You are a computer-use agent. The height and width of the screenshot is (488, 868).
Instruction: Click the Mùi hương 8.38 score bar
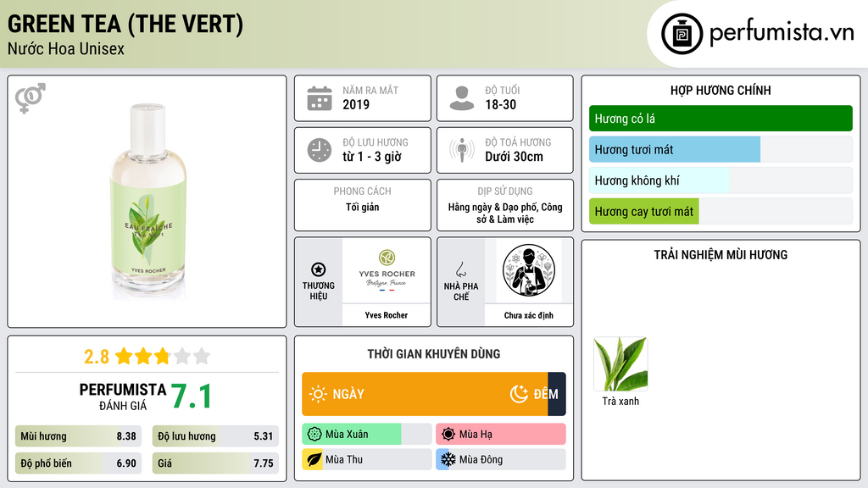tap(78, 436)
